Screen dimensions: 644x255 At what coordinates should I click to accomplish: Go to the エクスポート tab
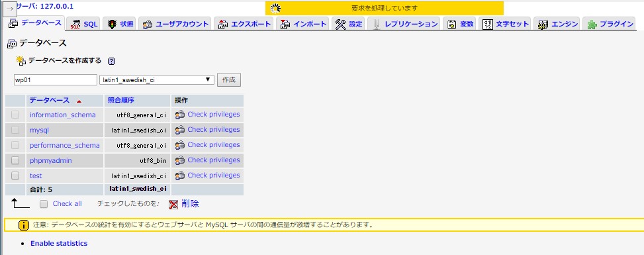tap(244, 25)
